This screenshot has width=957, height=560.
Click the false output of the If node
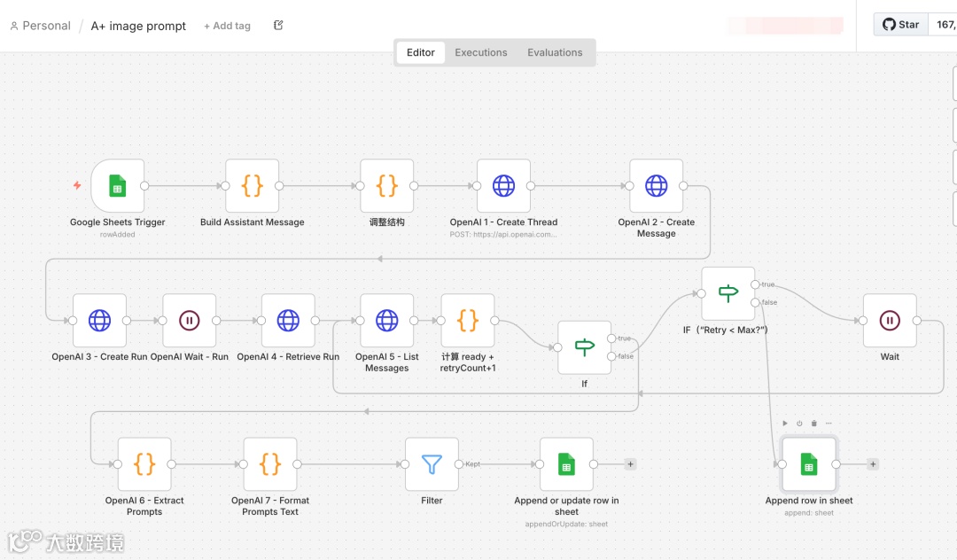coord(611,356)
